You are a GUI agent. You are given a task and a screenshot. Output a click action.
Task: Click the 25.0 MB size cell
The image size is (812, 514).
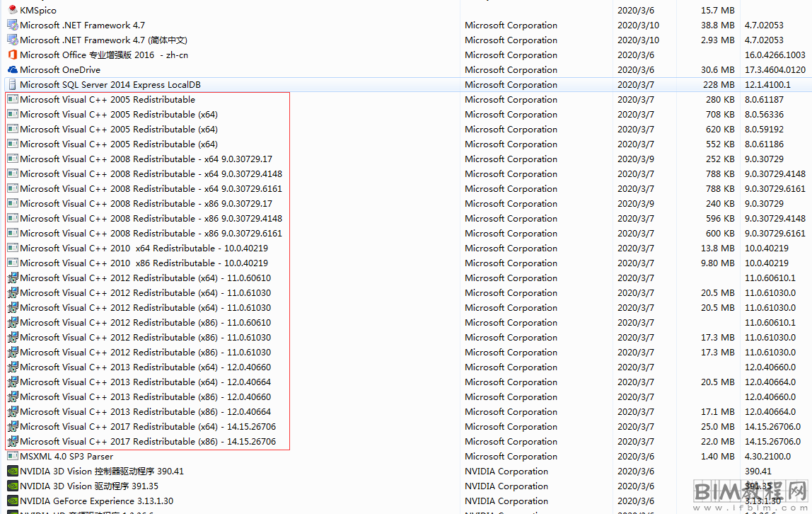718,427
